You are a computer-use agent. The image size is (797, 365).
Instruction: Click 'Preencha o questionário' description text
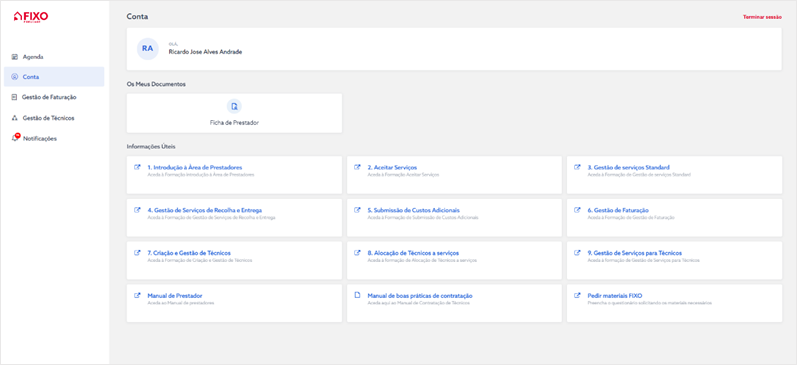pyautogui.click(x=650, y=303)
